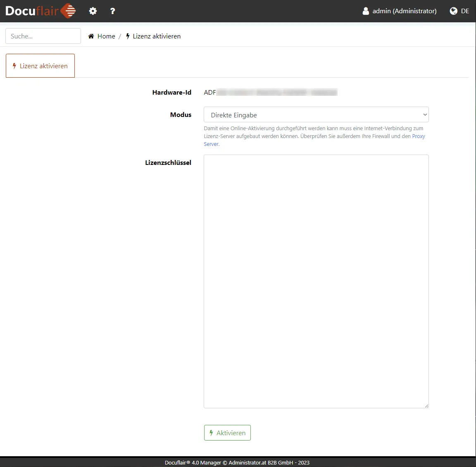Select the Lizenz aktivieren tab
Screen dimensions: 476x467
tap(40, 66)
